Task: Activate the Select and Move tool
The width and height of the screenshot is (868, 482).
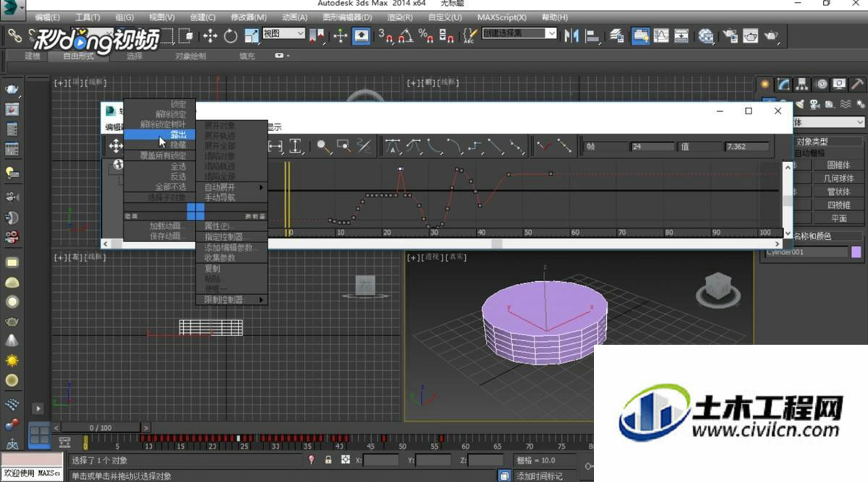Action: 210,35
